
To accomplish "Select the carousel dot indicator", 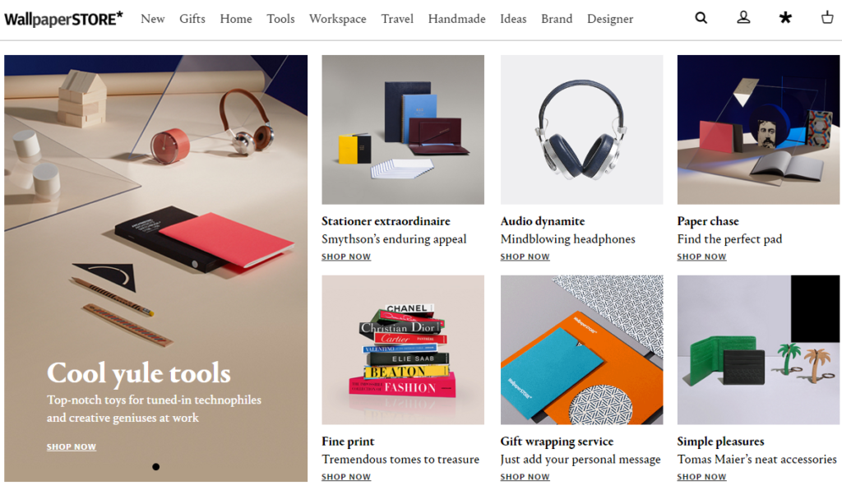I will pos(155,466).
